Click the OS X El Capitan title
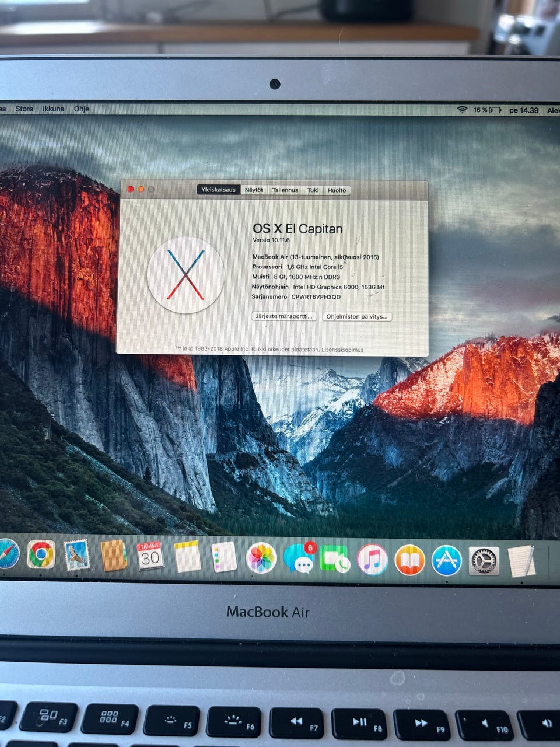Viewport: 560px width, 747px height. pos(297,229)
